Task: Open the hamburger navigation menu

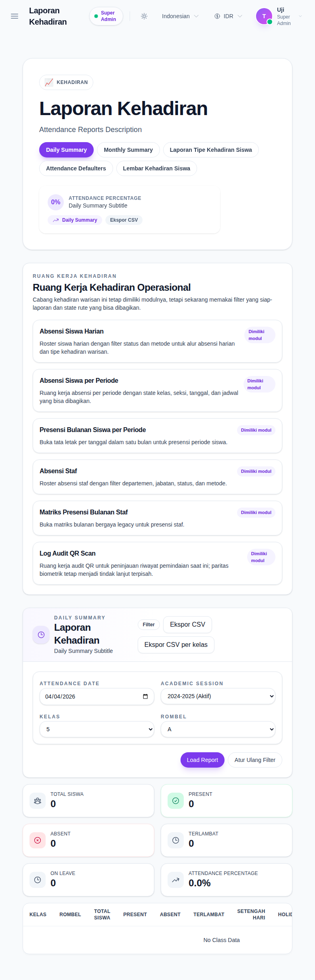Action: pos(15,16)
